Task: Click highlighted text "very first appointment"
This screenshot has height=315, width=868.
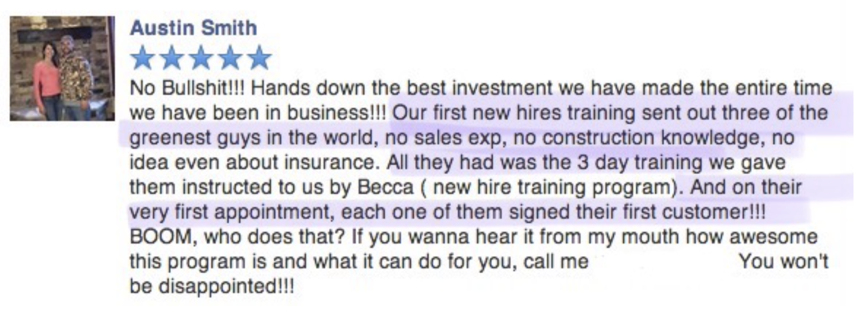Action: point(229,212)
